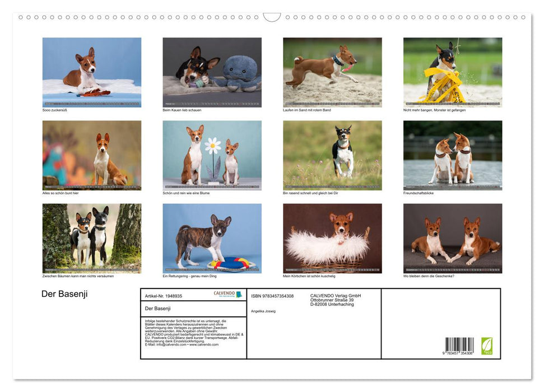Select the author name Angelika Joswig
This screenshot has width=544, height=392.
[x=263, y=310]
